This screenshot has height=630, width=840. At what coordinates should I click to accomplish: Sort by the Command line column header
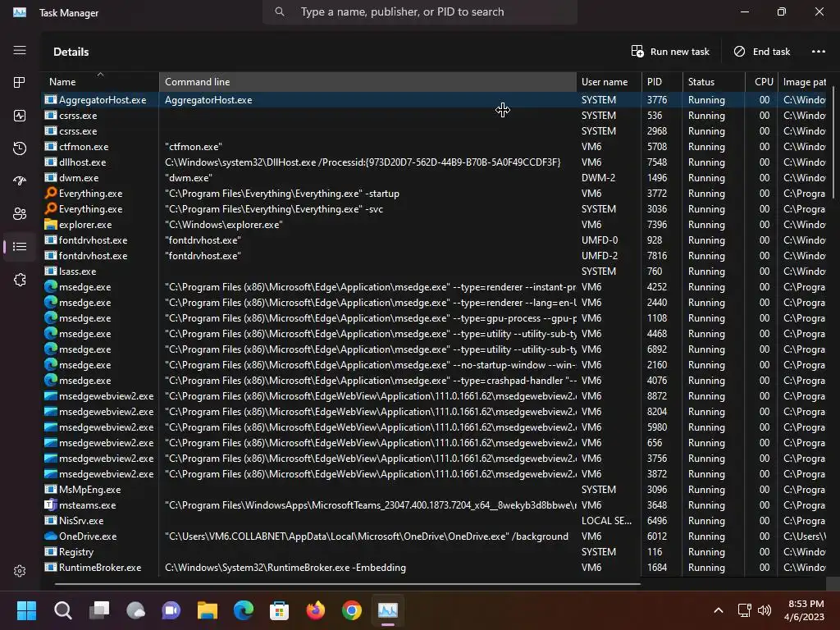click(x=367, y=81)
